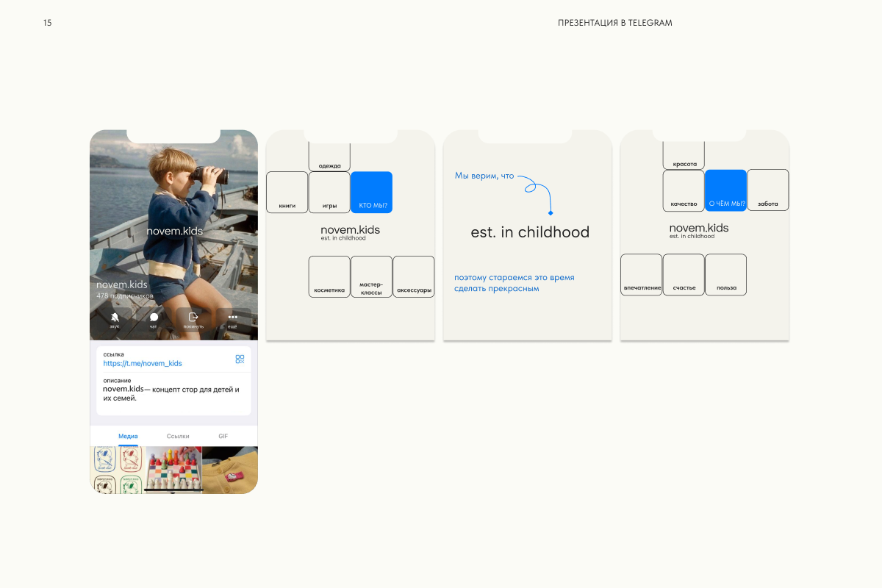The image size is (882, 588).
Task: Select the польза tile
Action: click(x=725, y=275)
